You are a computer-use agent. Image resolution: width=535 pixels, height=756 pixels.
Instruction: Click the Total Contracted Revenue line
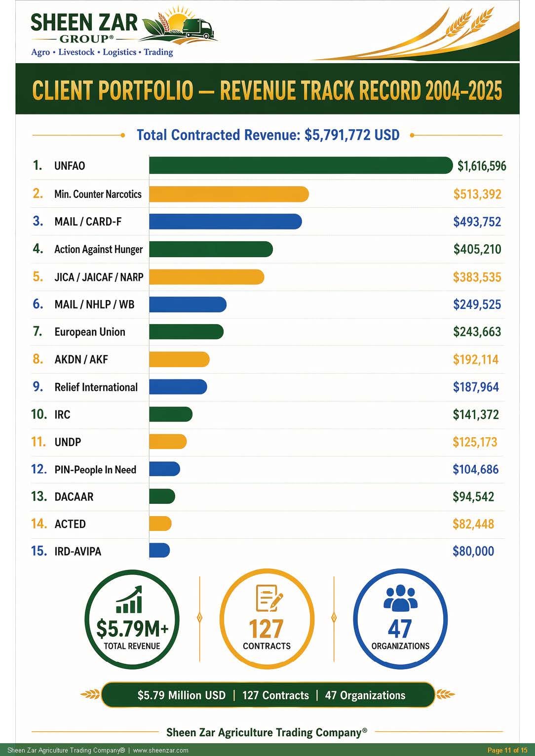[x=268, y=135]
